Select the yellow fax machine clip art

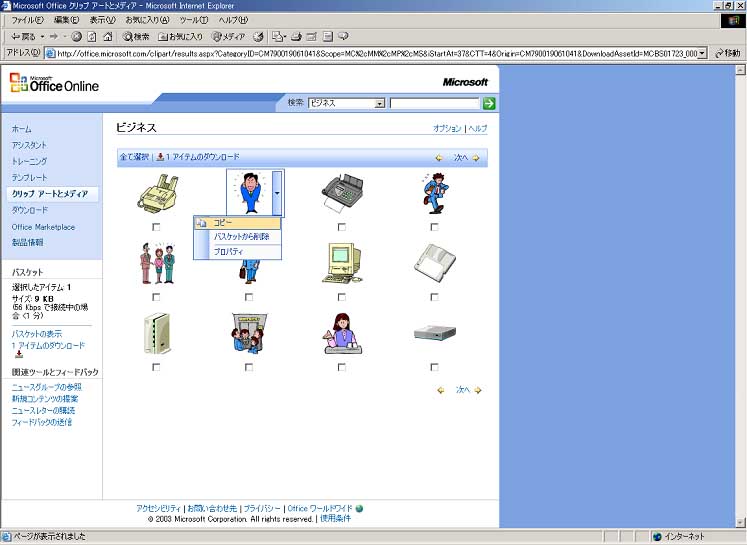(x=158, y=193)
